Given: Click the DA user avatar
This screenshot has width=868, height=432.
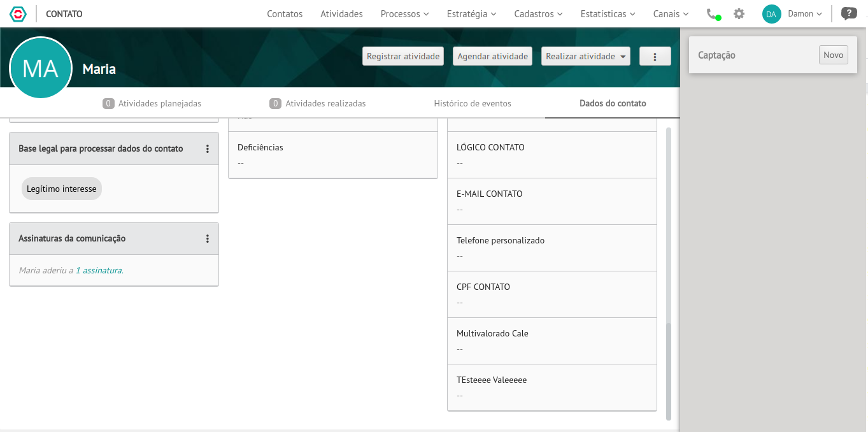Looking at the screenshot, I should [771, 14].
